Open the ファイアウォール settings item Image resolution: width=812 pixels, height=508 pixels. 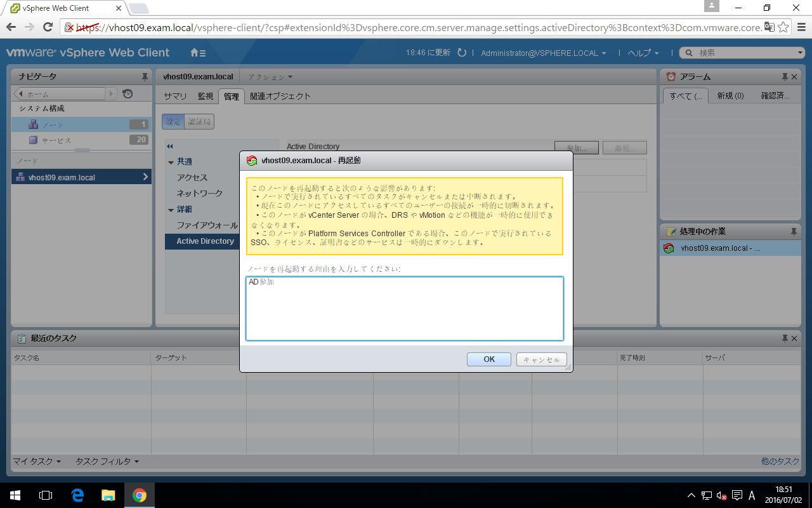(207, 225)
